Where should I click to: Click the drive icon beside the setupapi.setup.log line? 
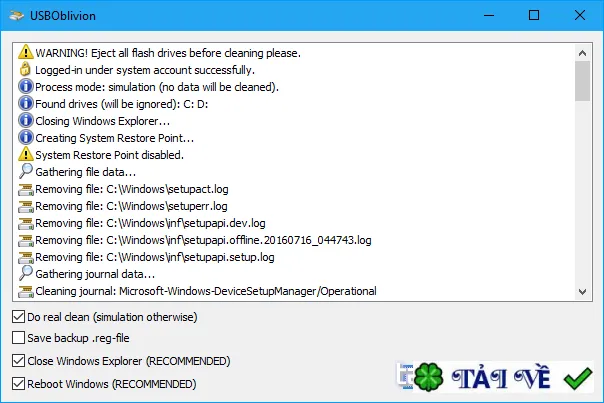[26, 257]
